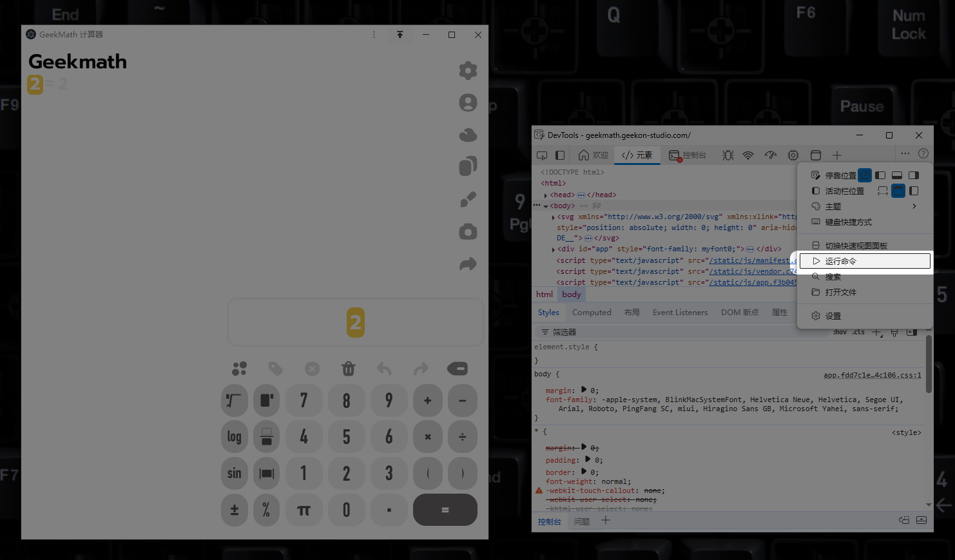Click the Styles pane vertical scrollbar
955x560 pixels.
(929, 364)
